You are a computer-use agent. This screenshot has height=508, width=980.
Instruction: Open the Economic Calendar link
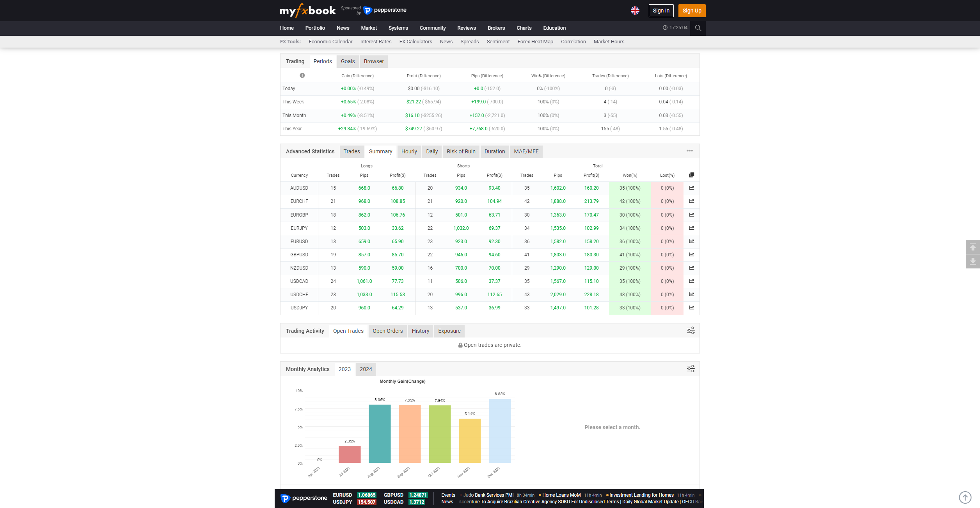click(330, 42)
